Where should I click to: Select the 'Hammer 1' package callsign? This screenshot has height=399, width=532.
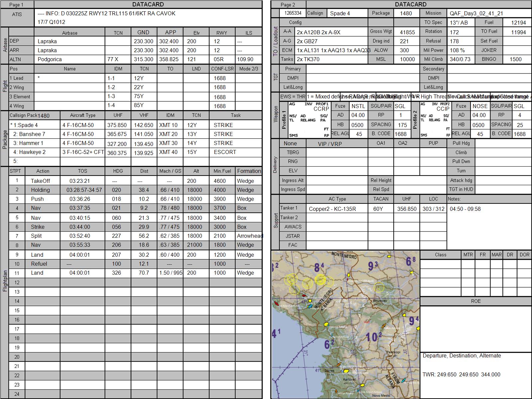28,143
